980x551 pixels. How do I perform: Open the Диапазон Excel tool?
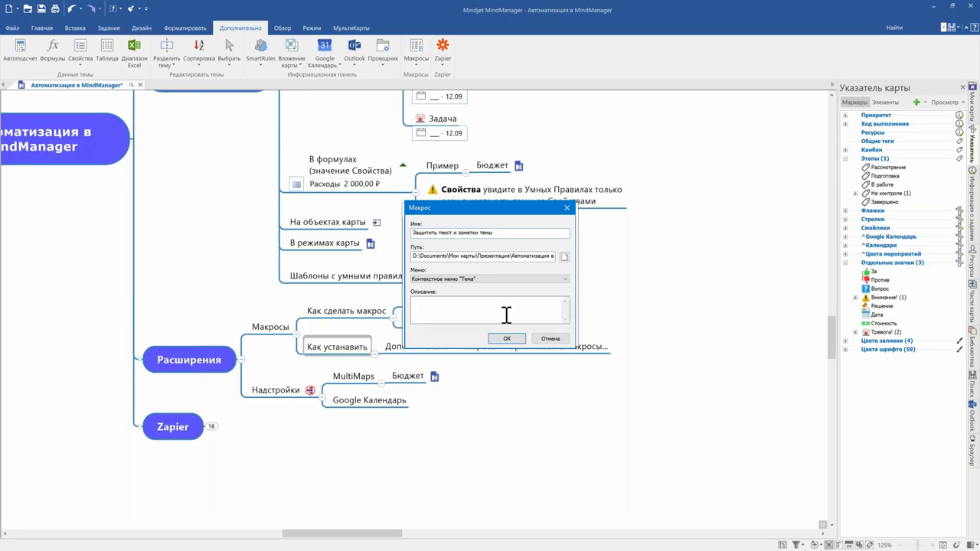134,53
